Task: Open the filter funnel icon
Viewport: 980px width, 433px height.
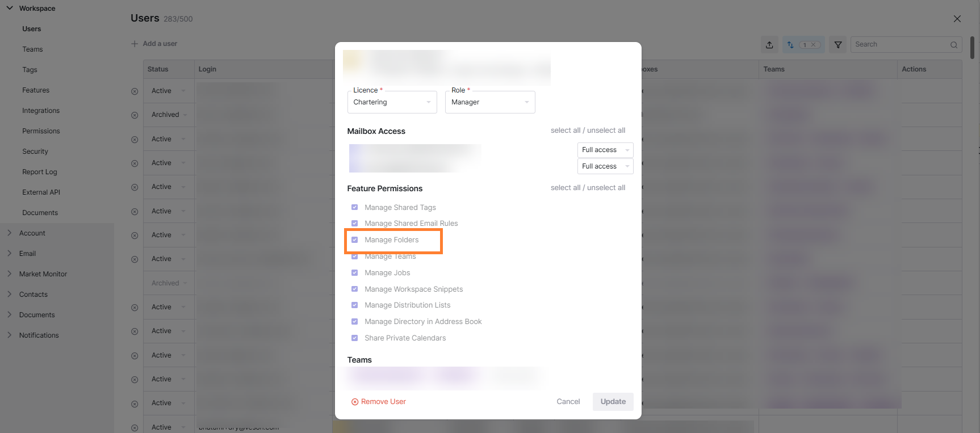Action: click(x=838, y=45)
